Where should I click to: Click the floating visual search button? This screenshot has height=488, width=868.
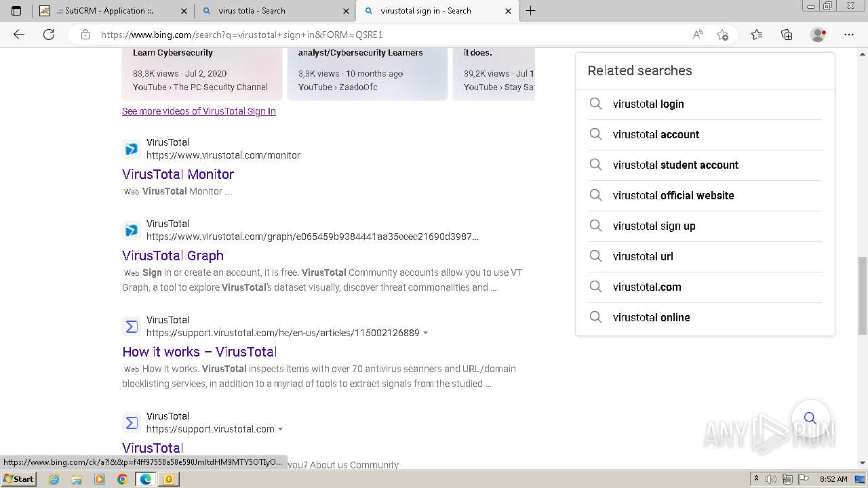pos(810,418)
